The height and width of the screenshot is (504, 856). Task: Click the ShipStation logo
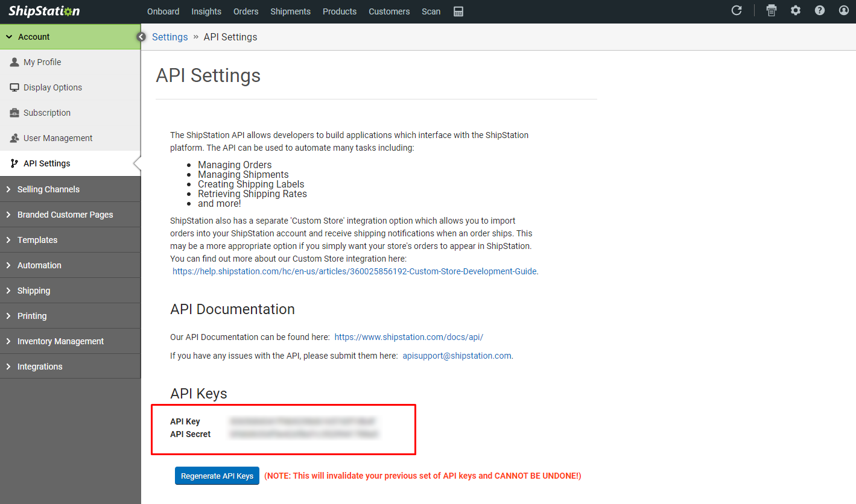click(x=44, y=11)
